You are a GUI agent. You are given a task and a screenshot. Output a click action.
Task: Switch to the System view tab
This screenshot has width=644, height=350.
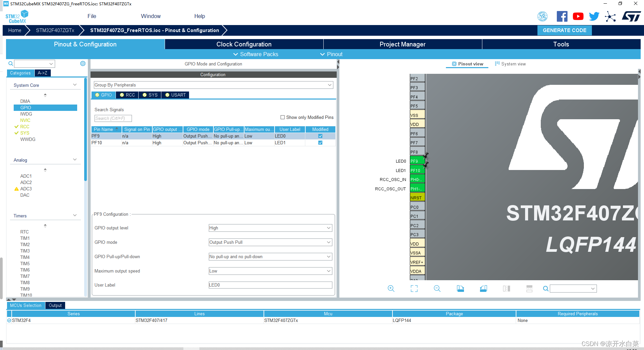tap(510, 64)
